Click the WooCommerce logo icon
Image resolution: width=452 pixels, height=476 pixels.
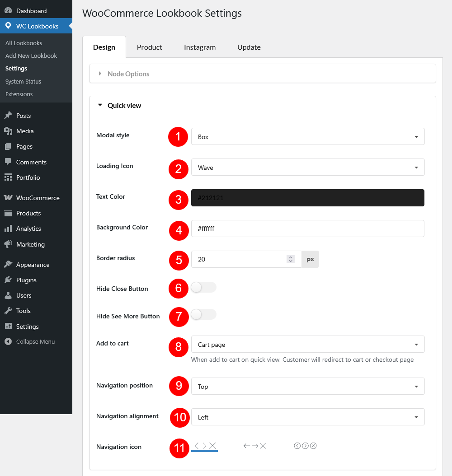coord(8,198)
